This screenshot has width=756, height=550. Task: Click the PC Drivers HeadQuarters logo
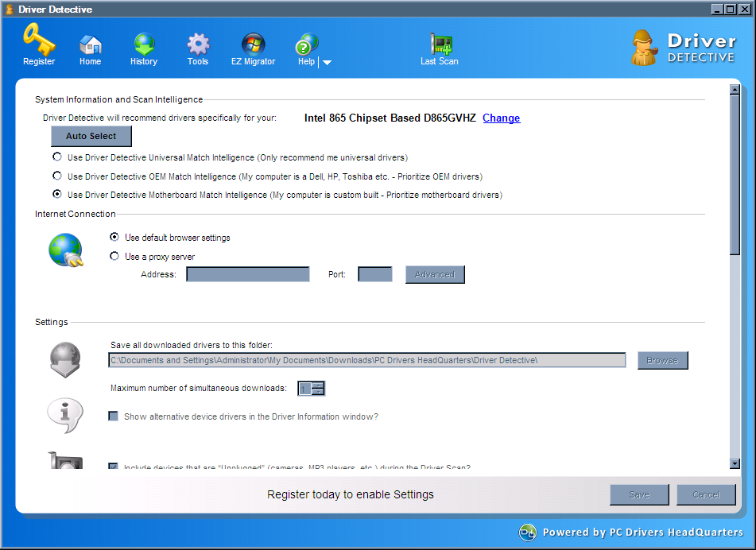point(528,533)
